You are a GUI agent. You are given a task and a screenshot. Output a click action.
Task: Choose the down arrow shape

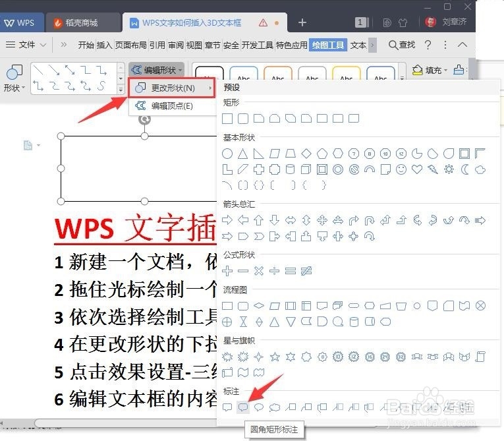[x=275, y=220]
